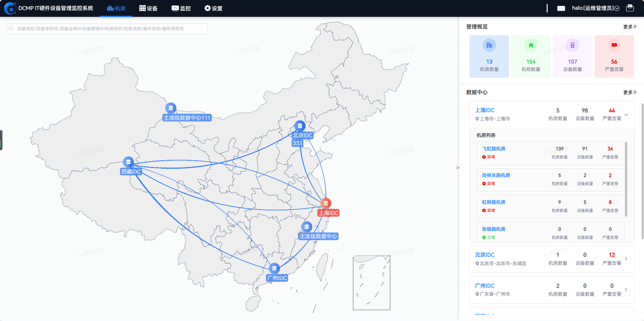Screen dimensions: 644x321
Task: Collapse the 上海IDC data center entry
Action: click(626, 115)
